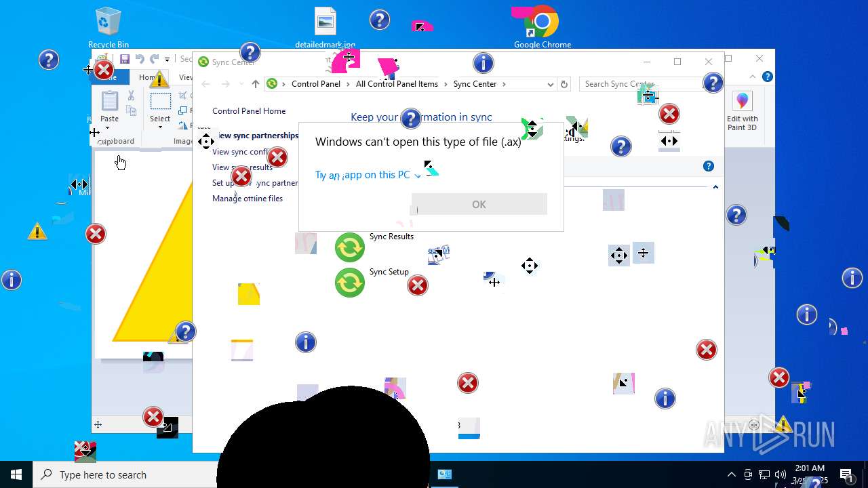Click the Cut scissors icon in Paint

132,96
